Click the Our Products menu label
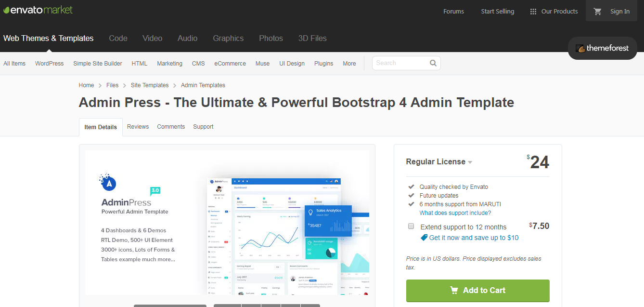The image size is (644, 307). [560, 12]
